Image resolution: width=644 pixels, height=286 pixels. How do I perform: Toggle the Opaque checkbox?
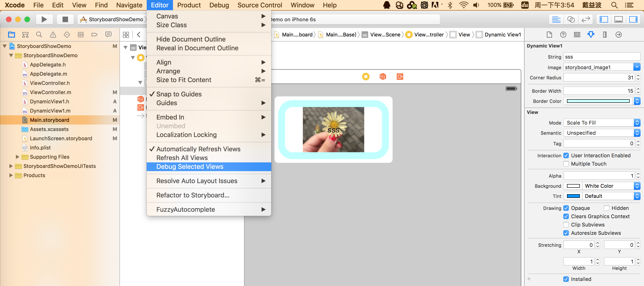[x=566, y=208]
